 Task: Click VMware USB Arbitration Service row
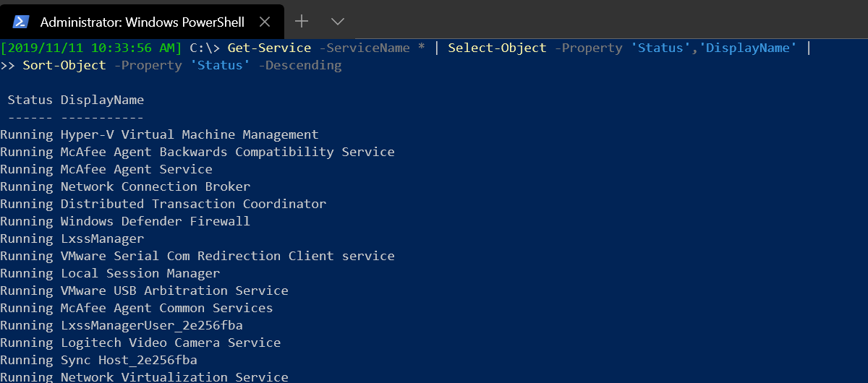tap(144, 291)
